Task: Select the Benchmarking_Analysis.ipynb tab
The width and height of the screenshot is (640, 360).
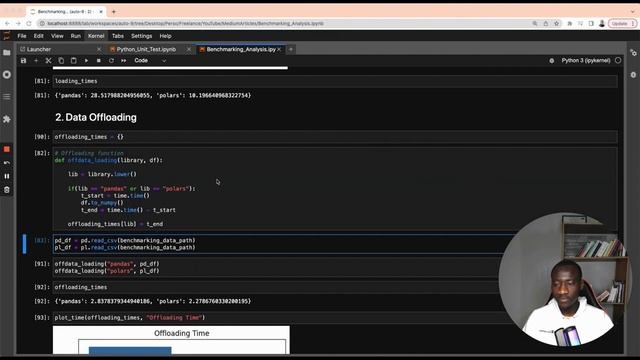Action: tap(240, 49)
